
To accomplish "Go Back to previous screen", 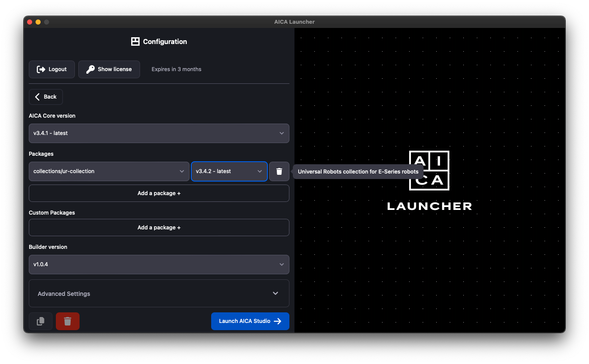I will (x=46, y=97).
